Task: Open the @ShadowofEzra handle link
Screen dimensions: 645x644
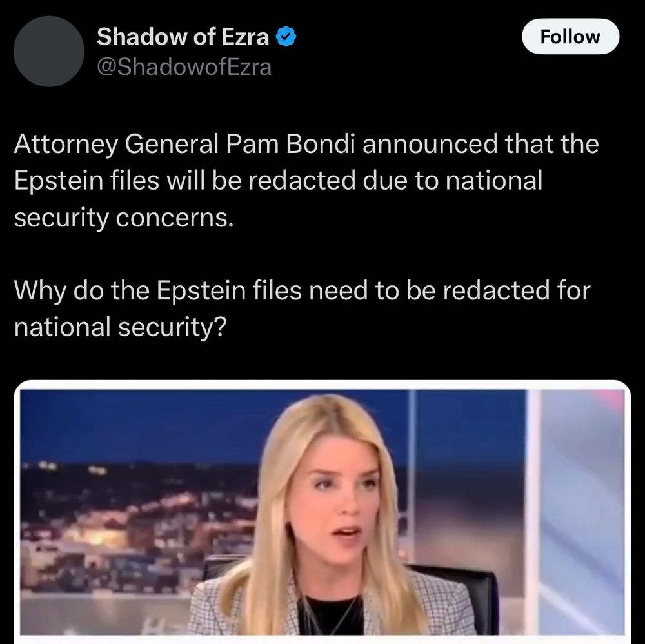Action: pos(184,67)
